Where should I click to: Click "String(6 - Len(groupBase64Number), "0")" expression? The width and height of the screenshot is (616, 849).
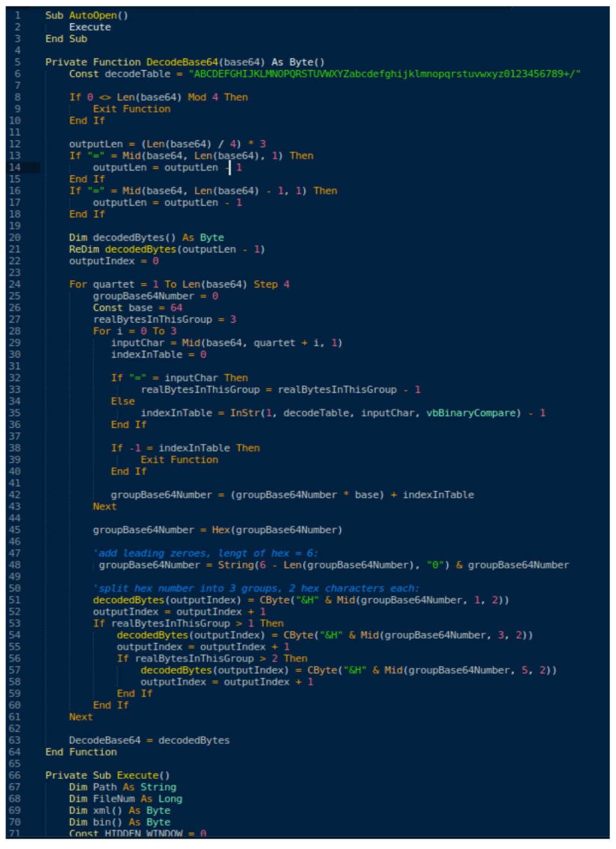tap(333, 565)
